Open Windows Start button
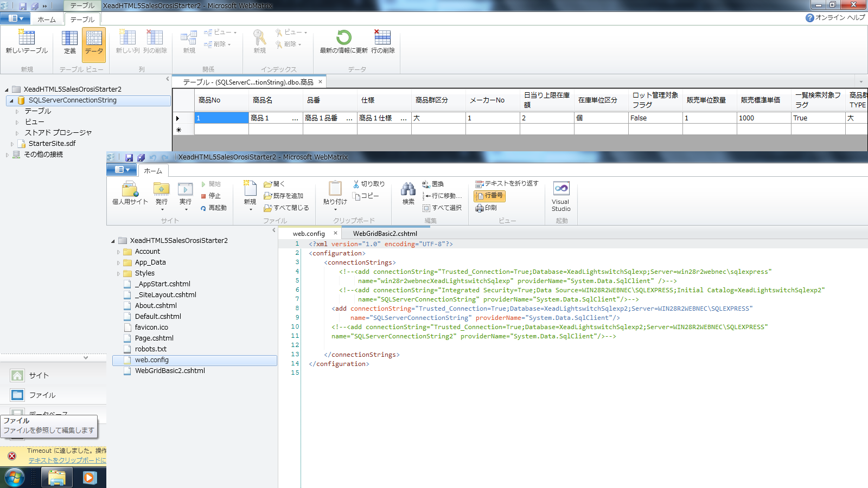This screenshot has height=488, width=868. 15,478
